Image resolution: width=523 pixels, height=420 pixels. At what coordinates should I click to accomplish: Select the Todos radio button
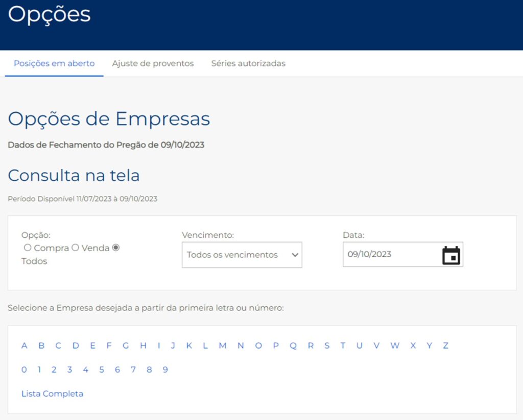click(115, 248)
